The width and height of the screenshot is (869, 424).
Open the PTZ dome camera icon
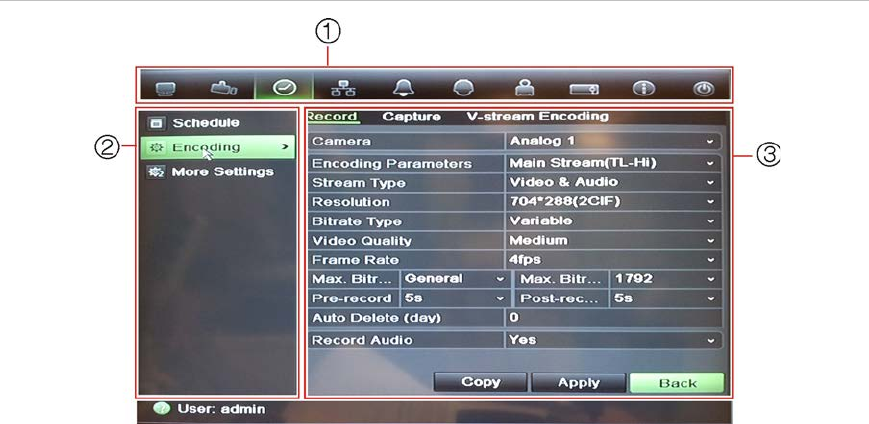click(463, 89)
